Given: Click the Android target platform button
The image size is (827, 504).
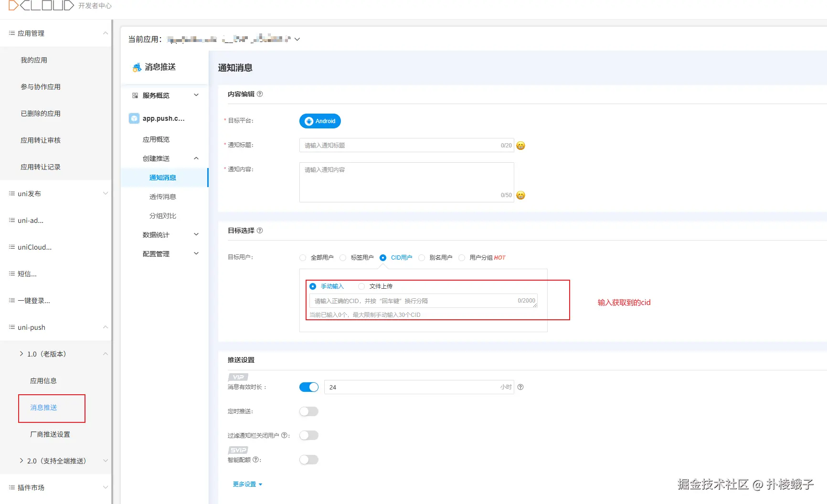Looking at the screenshot, I should point(320,121).
